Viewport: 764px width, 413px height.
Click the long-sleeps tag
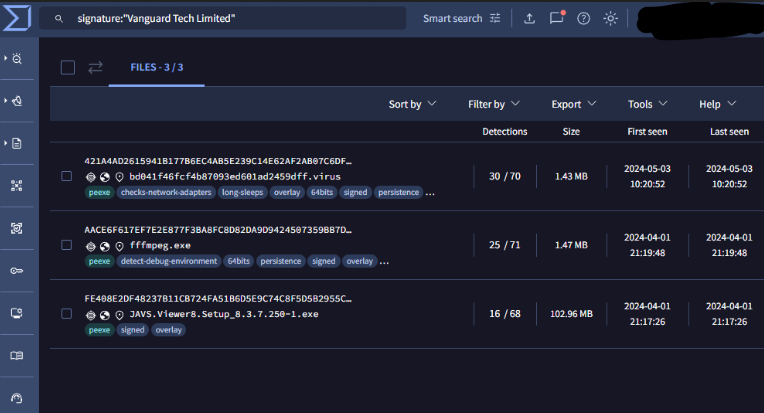[243, 192]
